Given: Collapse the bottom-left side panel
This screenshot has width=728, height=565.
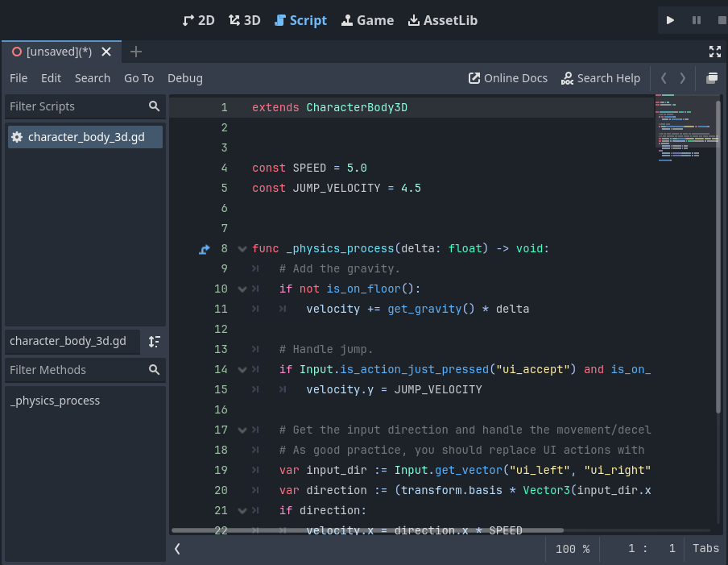Looking at the screenshot, I should pyautogui.click(x=176, y=548).
